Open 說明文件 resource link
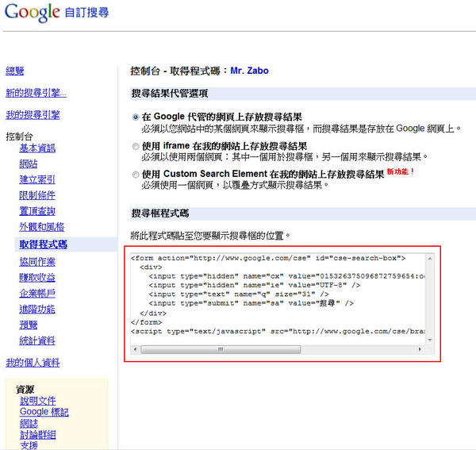 click(x=38, y=401)
